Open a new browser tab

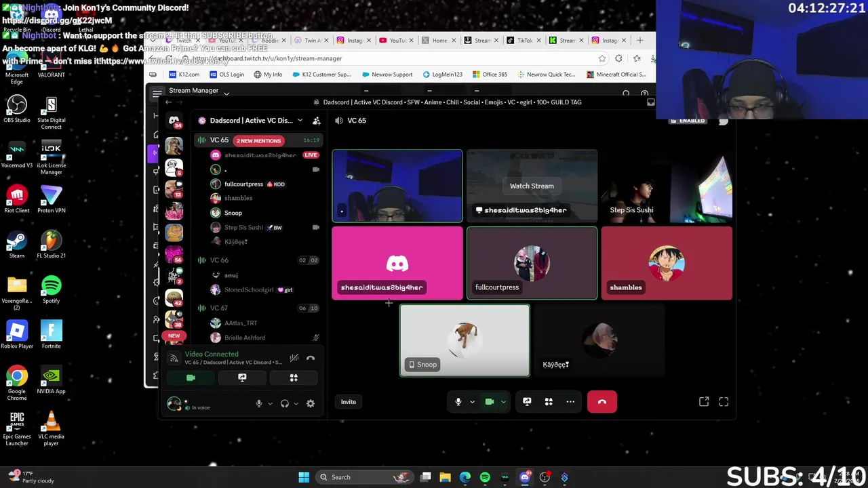pos(640,41)
